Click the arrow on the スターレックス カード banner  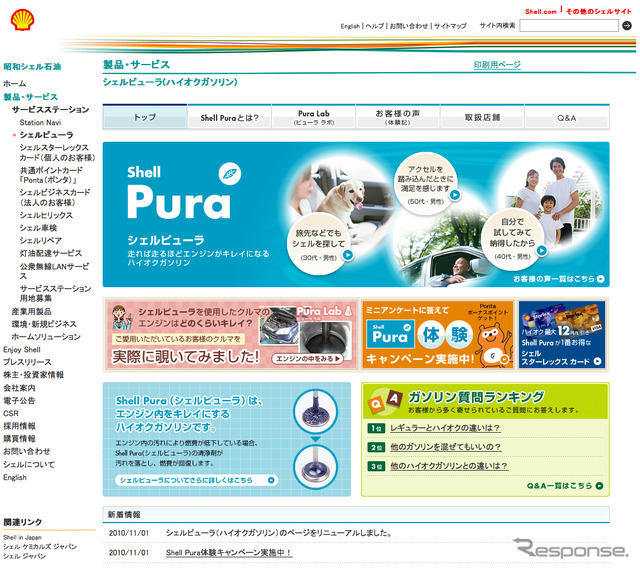coord(598,361)
